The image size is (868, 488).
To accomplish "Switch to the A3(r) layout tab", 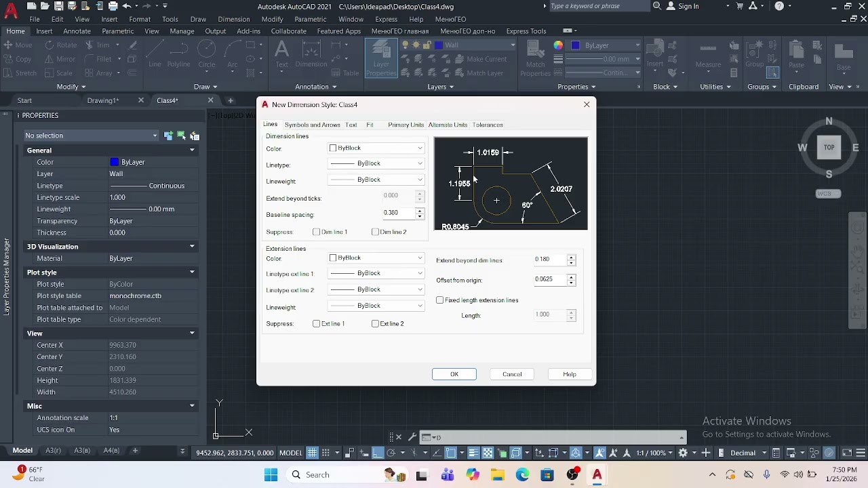I will click(53, 451).
